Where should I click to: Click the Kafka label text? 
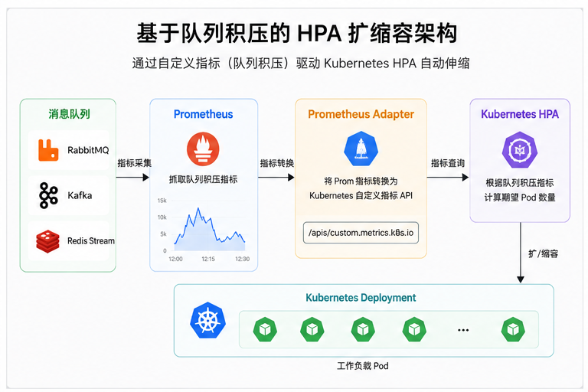pos(80,195)
